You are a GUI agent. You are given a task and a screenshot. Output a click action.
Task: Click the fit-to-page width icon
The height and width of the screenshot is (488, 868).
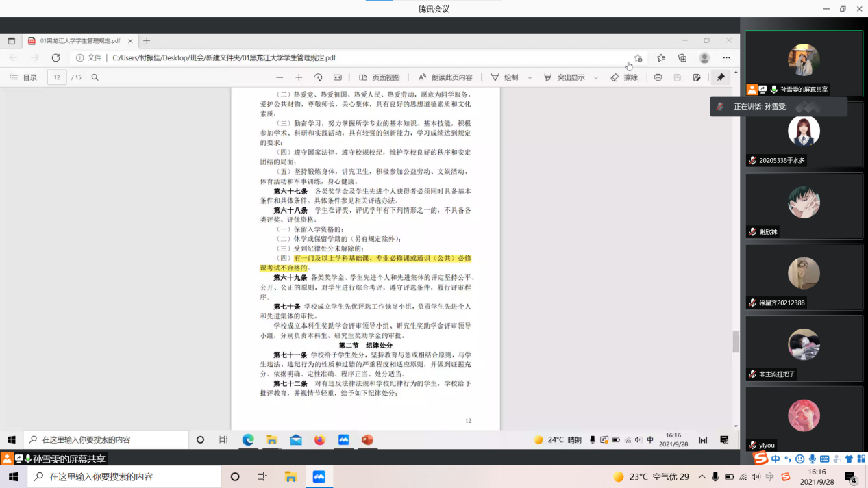[337, 77]
